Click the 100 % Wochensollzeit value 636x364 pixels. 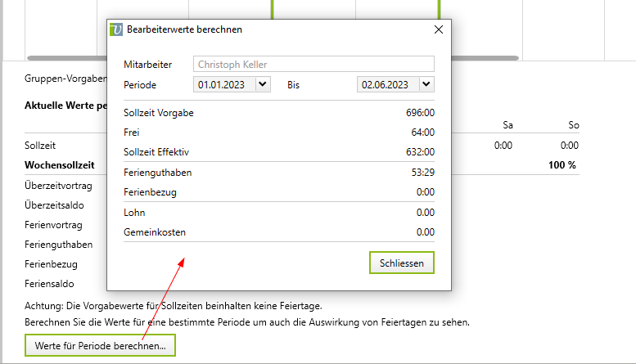[x=562, y=165]
